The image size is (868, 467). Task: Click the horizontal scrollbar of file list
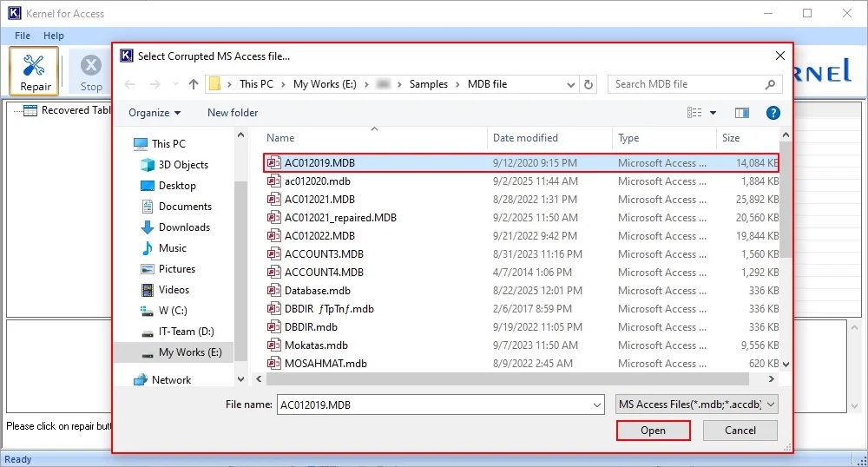507,379
